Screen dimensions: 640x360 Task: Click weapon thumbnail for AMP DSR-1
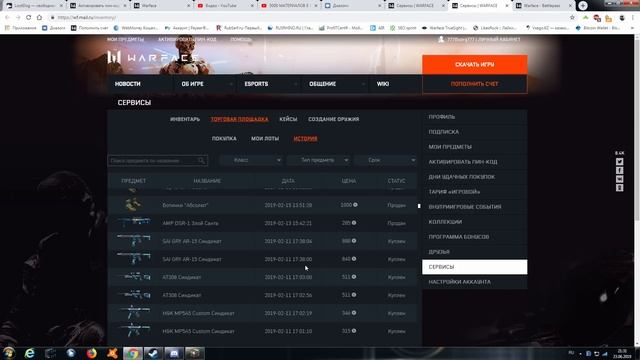click(x=134, y=223)
